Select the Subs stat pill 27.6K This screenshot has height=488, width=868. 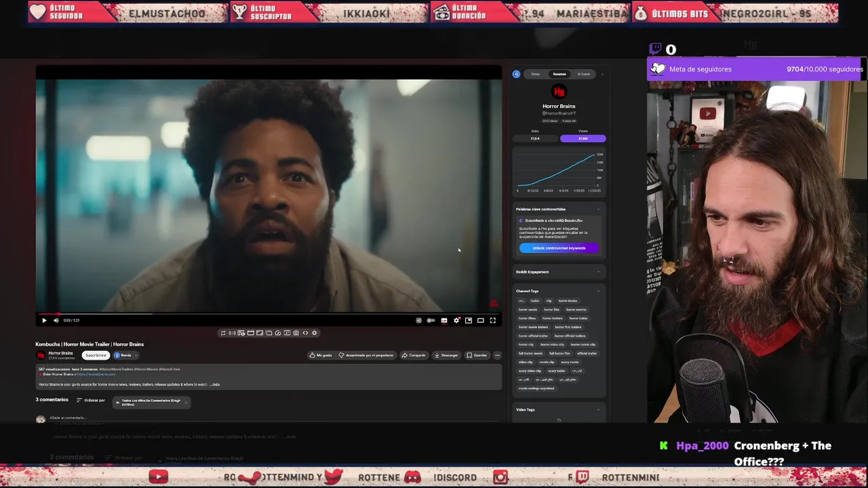[535, 138]
